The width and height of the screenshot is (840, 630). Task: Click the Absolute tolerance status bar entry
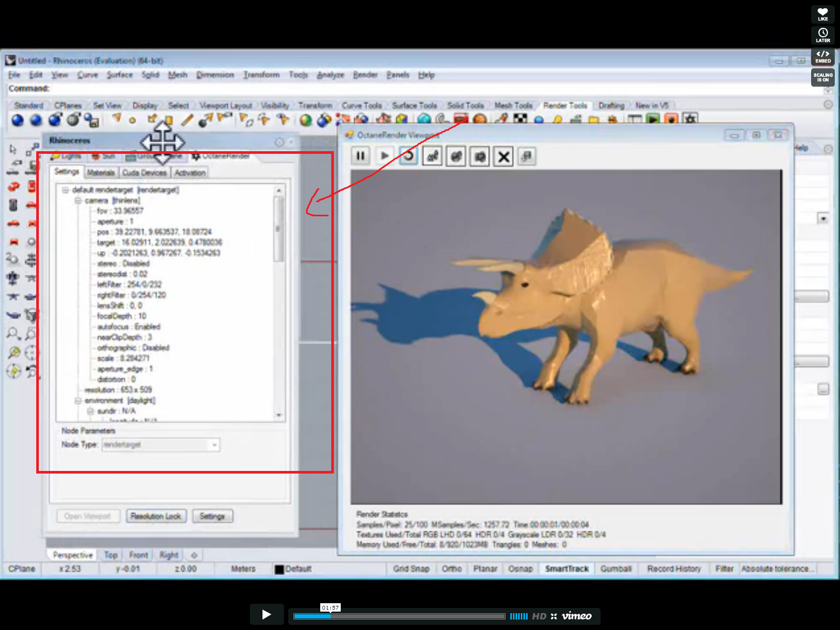point(778,569)
